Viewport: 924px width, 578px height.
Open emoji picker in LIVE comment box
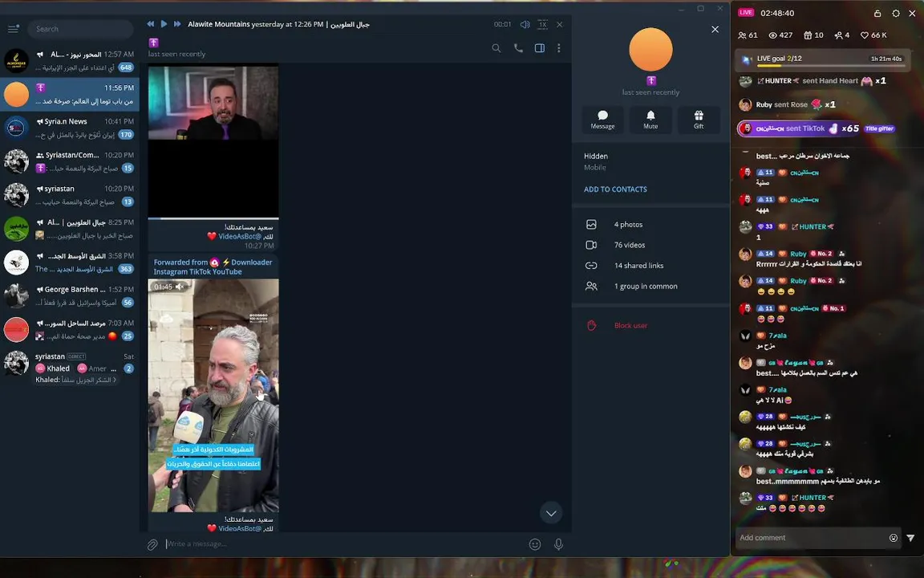click(x=894, y=538)
